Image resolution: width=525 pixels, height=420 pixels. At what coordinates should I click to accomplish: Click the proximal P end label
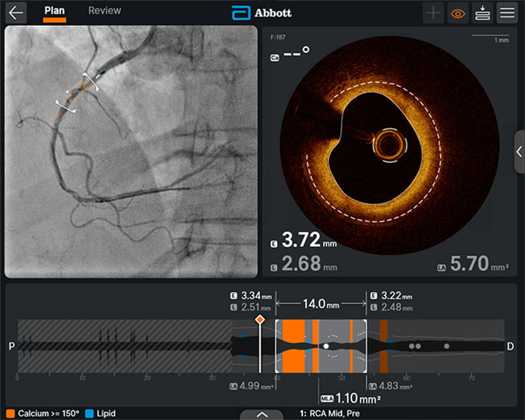pyautogui.click(x=12, y=346)
